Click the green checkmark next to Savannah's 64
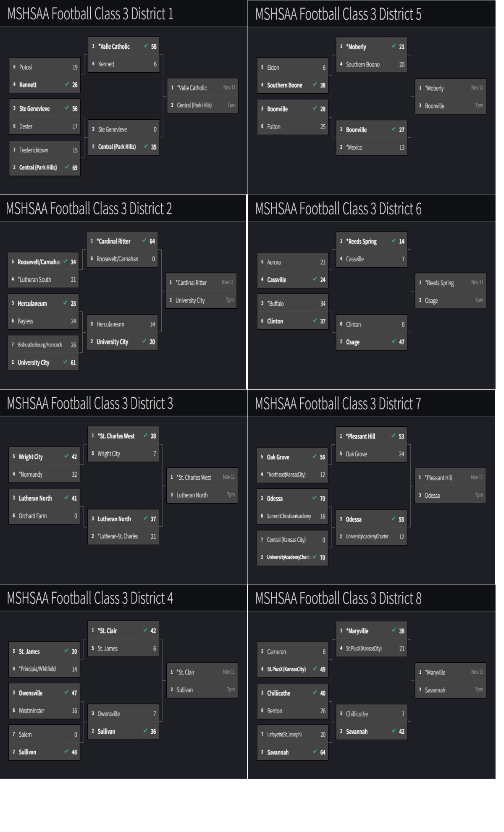The width and height of the screenshot is (504, 832). [315, 751]
